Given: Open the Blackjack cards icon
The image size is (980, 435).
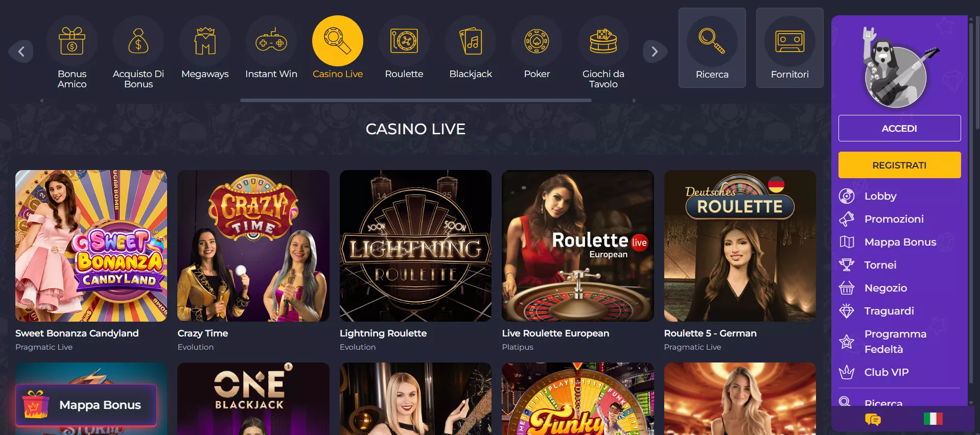Looking at the screenshot, I should coord(471,41).
